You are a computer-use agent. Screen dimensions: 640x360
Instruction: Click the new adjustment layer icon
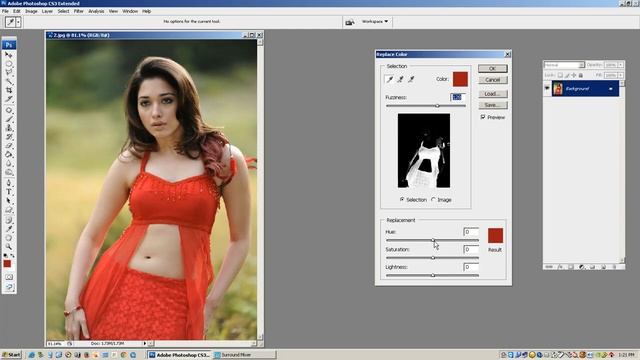tap(581, 267)
